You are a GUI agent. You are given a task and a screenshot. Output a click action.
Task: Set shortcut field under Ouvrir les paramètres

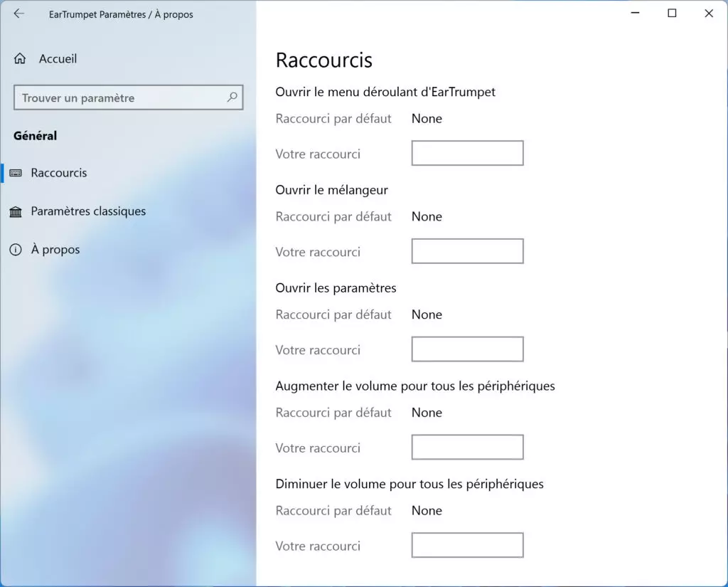(x=468, y=349)
